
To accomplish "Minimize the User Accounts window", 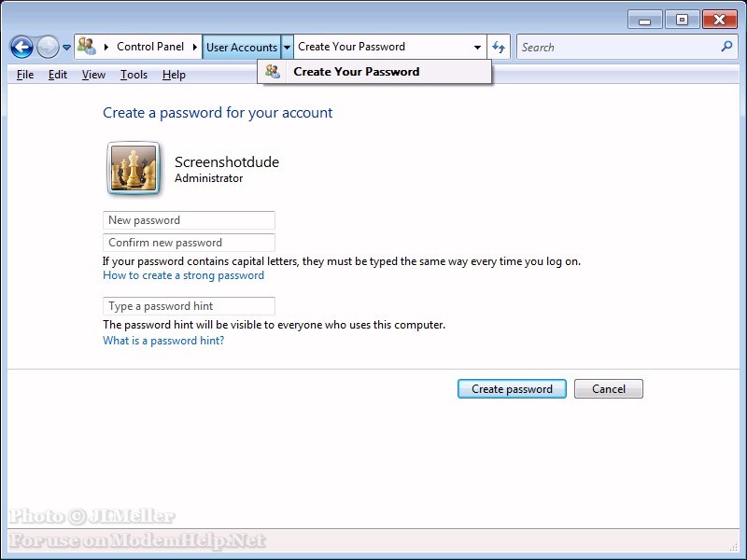I will (x=644, y=20).
